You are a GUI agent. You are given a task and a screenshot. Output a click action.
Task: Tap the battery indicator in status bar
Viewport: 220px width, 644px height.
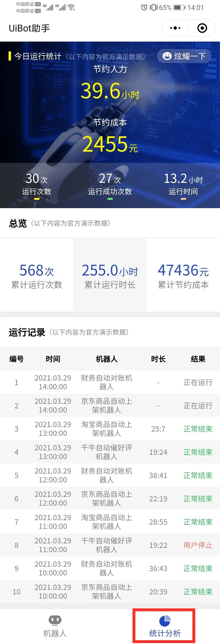point(180,8)
